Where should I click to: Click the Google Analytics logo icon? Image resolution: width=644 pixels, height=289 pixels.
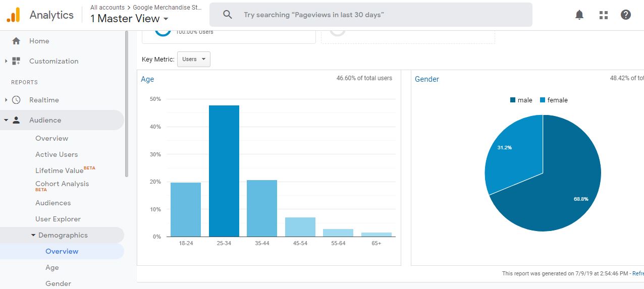click(13, 15)
